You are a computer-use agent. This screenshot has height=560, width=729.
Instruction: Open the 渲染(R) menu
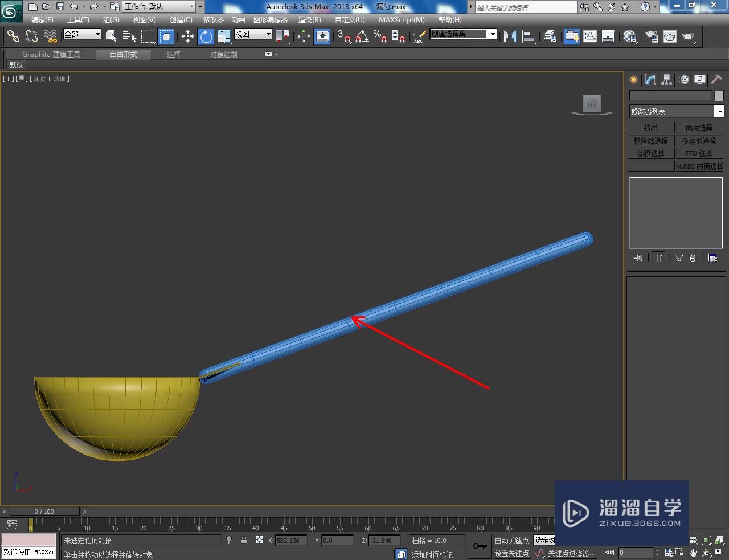pos(310,20)
